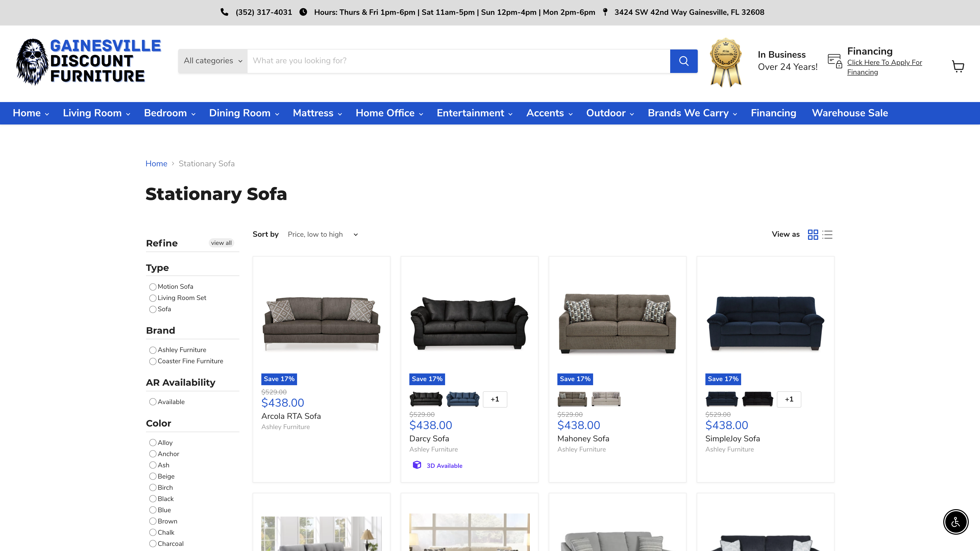Select the Motion Sofa type filter
980x551 pixels.
click(x=153, y=287)
